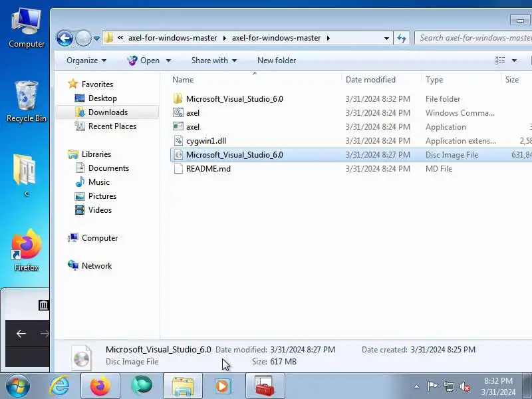
Task: Open the Organize menu
Action: (86, 61)
